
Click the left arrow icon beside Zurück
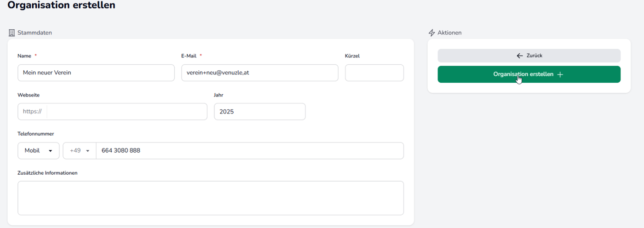click(x=520, y=56)
